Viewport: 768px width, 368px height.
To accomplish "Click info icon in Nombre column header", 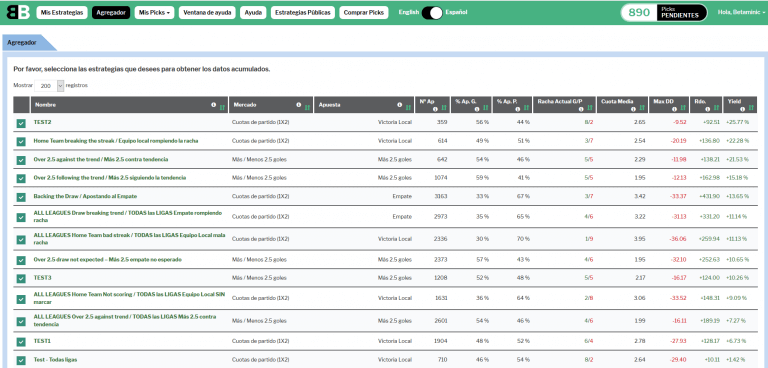I will tap(214, 105).
